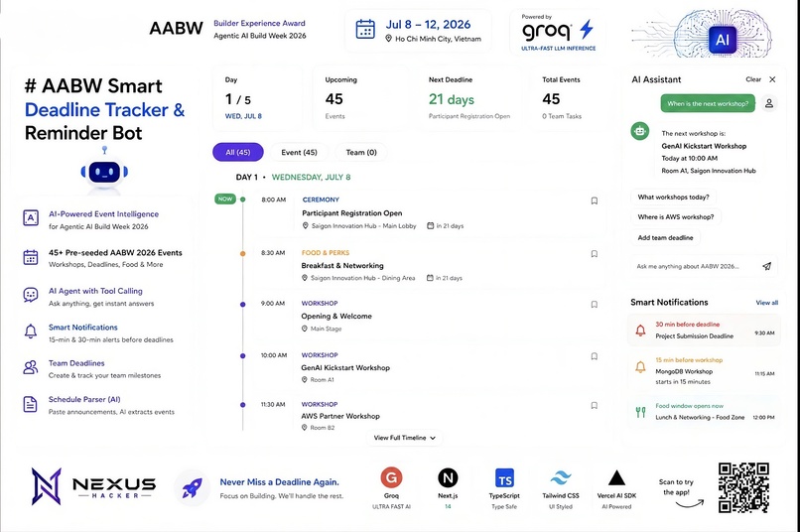Close the AI Assistant panel
800x532 pixels.
[x=772, y=79]
